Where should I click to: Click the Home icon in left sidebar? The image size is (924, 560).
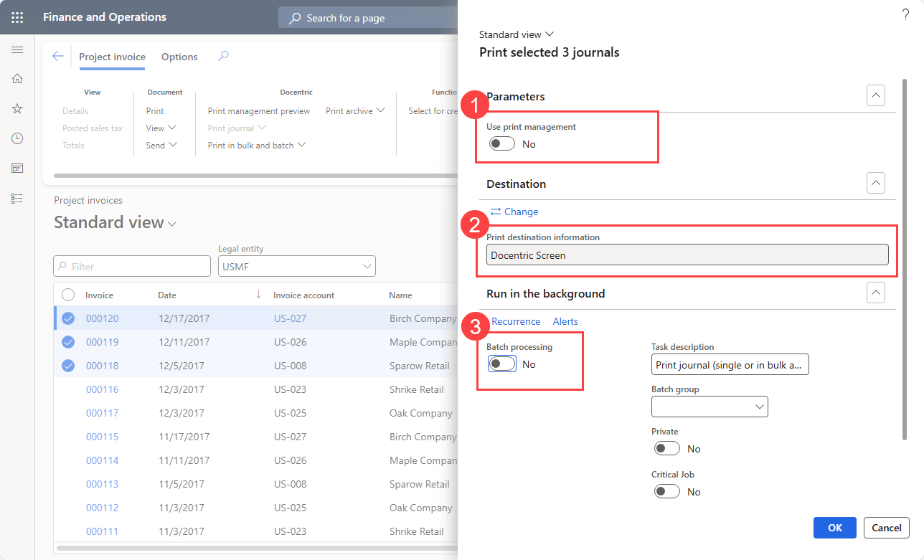17,79
